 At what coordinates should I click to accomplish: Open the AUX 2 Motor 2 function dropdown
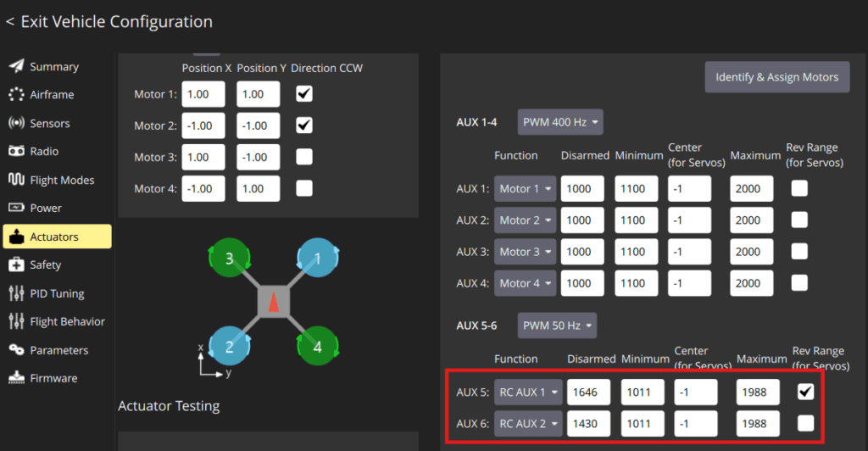[525, 220]
